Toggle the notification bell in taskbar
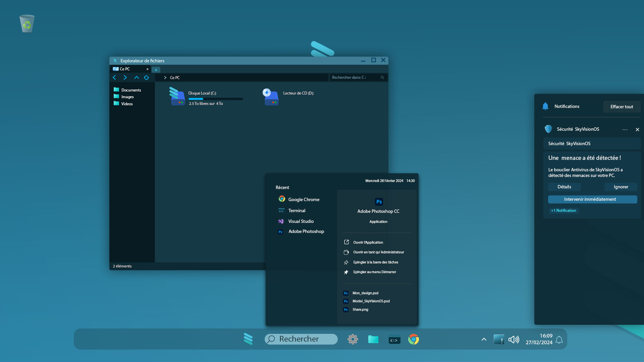 pos(559,340)
